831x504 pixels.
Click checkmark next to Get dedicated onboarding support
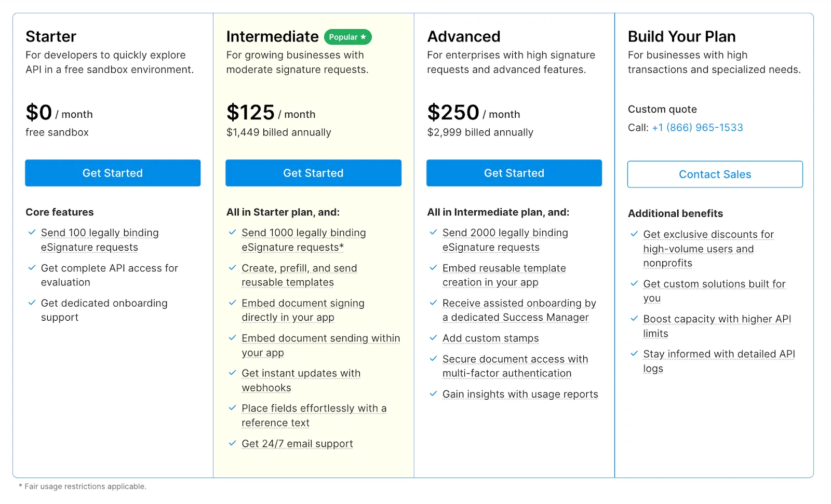(32, 303)
